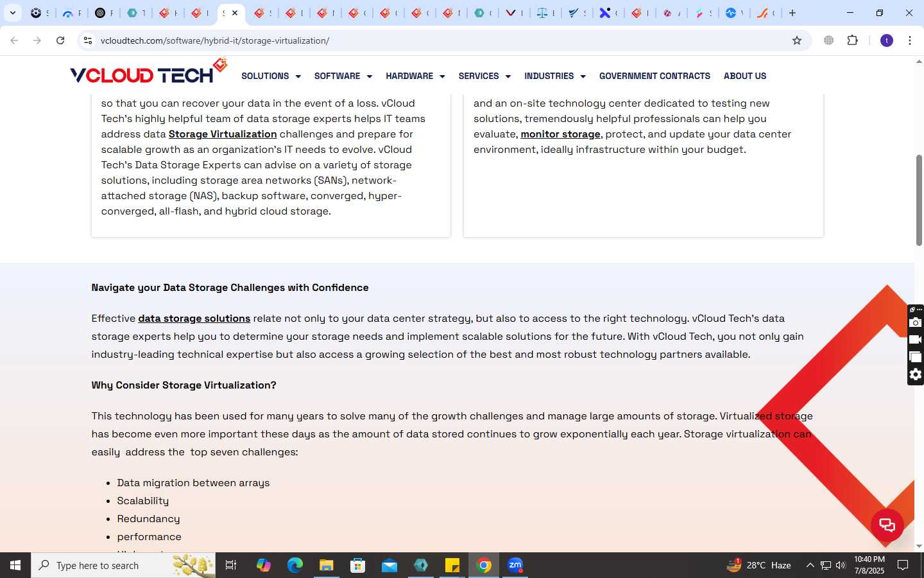Viewport: 924px width, 578px height.
Task: Switch to the tab with black circular record icon
Action: 103,13
